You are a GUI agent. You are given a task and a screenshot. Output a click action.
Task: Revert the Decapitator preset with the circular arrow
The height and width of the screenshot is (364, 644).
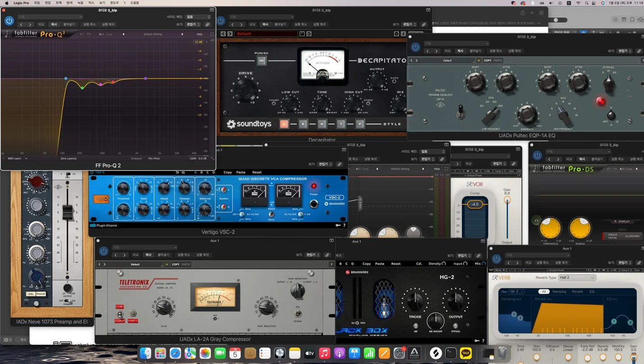[x=309, y=34]
